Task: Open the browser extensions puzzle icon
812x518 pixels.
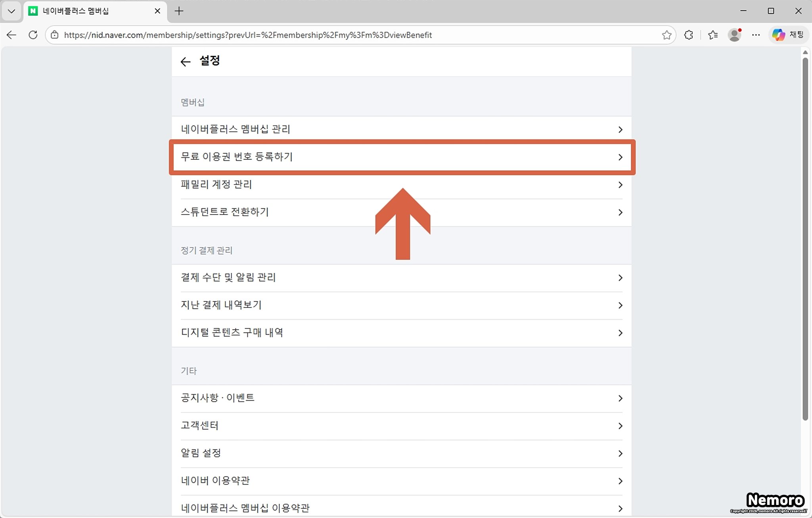Action: [x=689, y=35]
